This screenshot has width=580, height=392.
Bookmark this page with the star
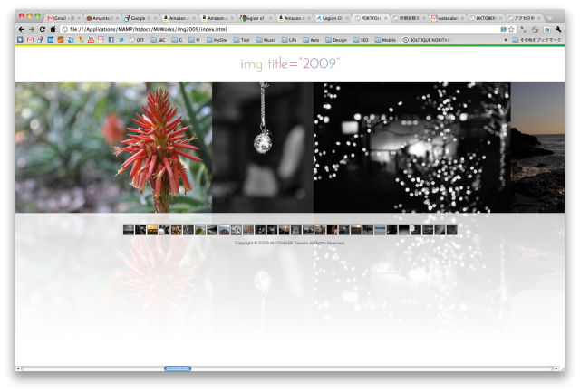point(511,29)
